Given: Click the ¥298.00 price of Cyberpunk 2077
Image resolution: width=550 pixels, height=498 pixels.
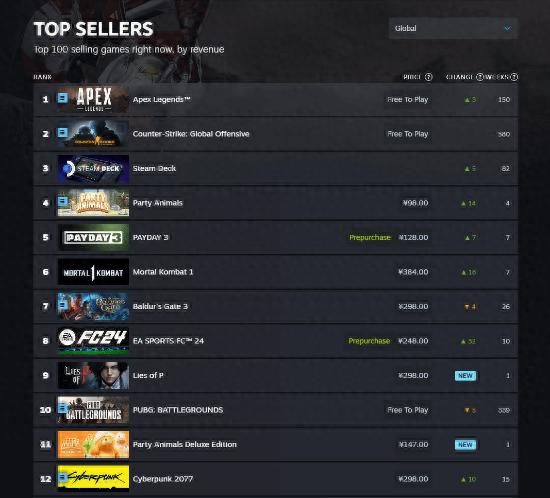Looking at the screenshot, I should click(413, 479).
